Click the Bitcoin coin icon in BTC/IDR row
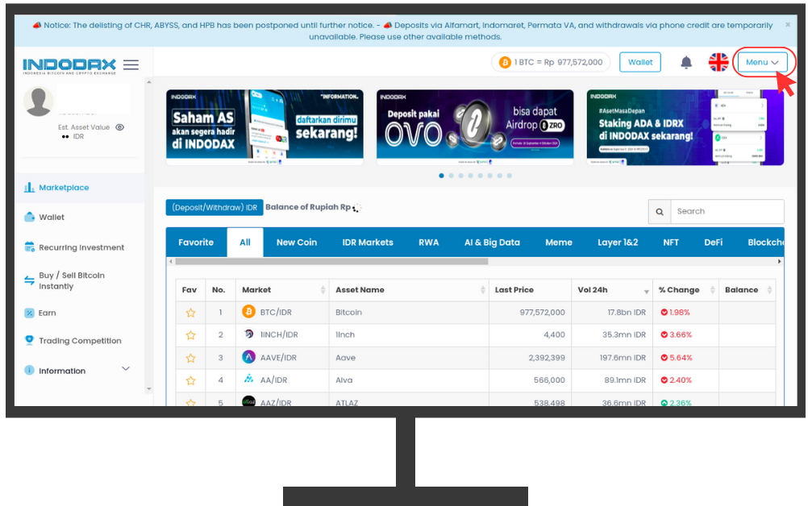Image resolution: width=812 pixels, height=506 pixels. pos(248,312)
